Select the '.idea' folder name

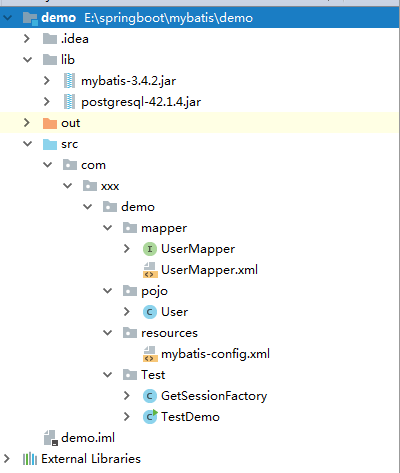75,39
